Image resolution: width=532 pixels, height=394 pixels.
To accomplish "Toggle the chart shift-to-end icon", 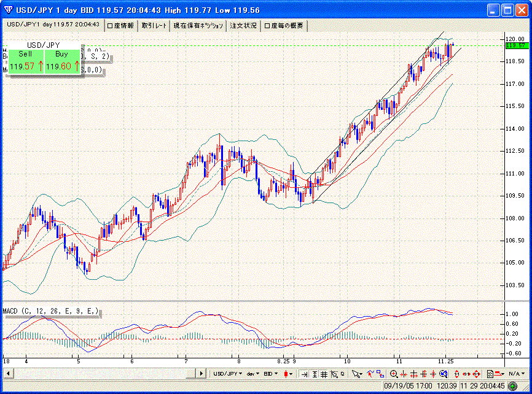I will (x=304, y=373).
